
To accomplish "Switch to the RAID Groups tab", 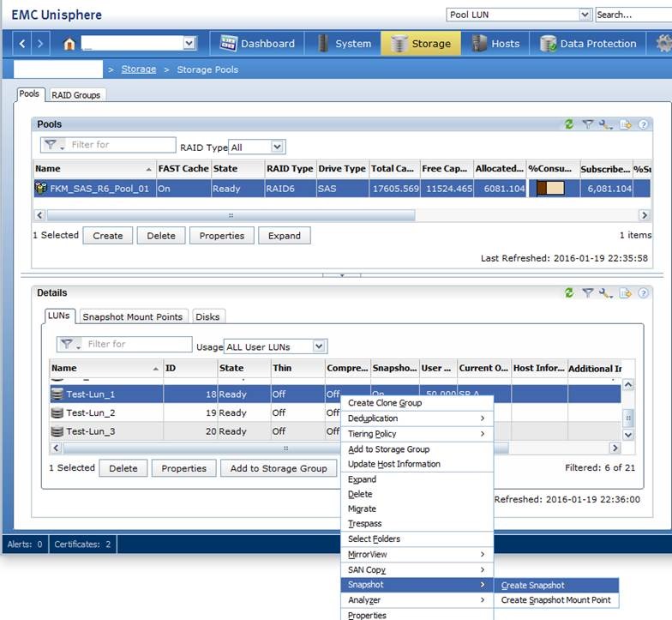I will tap(75, 95).
